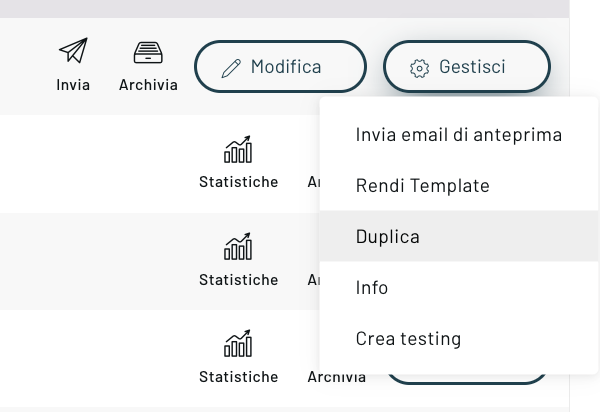
Task: Click the Invia paper plane icon
Action: (x=73, y=52)
